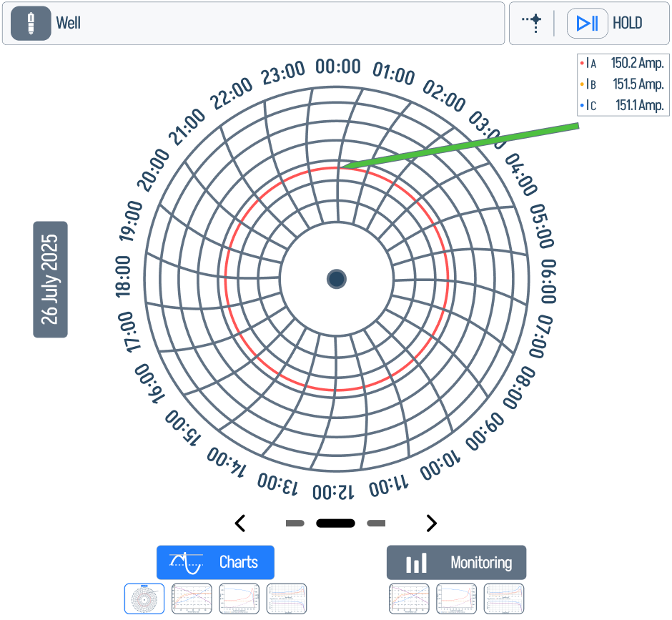Image resolution: width=672 pixels, height=620 pixels.
Task: Click the 23:00 hour label
Action: (x=283, y=72)
